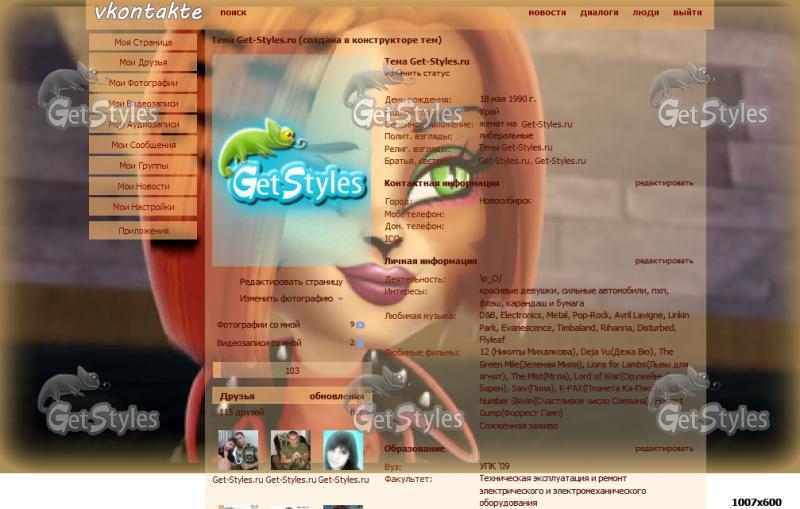Open 'Приложения' in the left menu
The image size is (800, 509).
click(143, 231)
